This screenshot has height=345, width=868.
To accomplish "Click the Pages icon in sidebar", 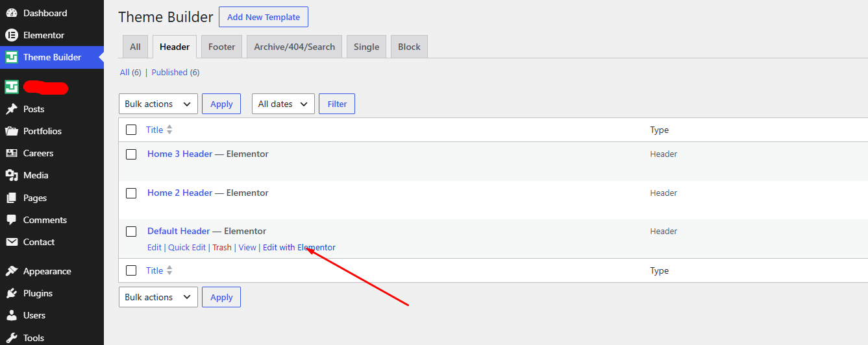I will click(11, 198).
